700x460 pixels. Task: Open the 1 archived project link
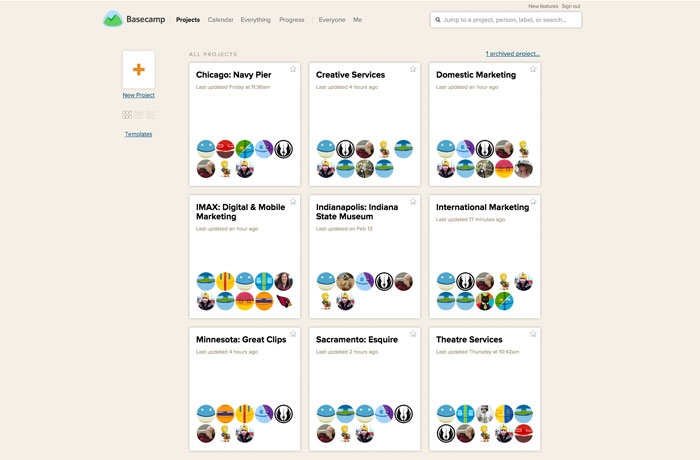click(x=513, y=54)
